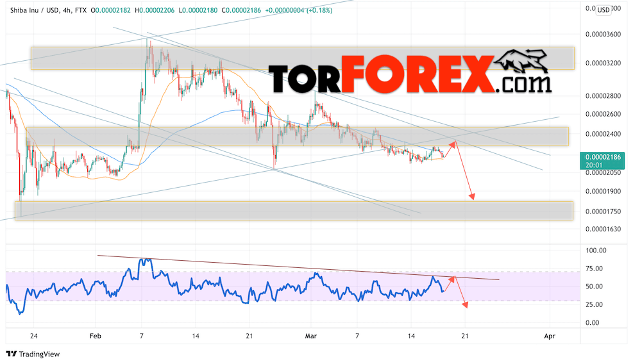633x364 pixels.
Task: Click the current price label 0.00002186
Action: (x=603, y=158)
